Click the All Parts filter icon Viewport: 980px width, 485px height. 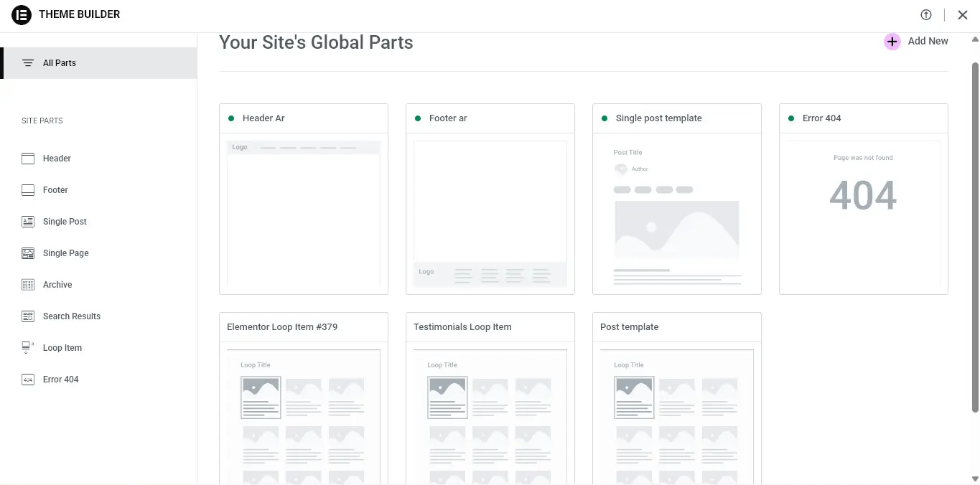(28, 63)
